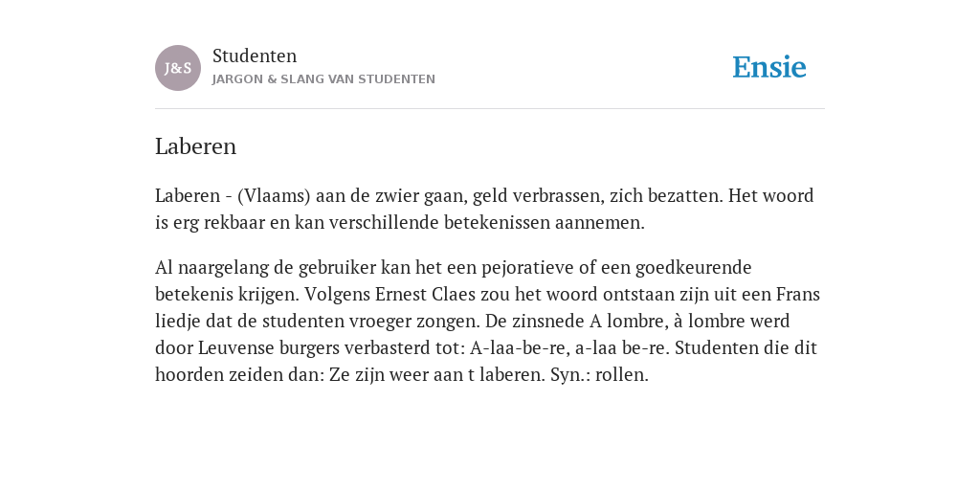Click the word 'pejoratieve' in the second paragraph
980x490 pixels.
[527, 268]
